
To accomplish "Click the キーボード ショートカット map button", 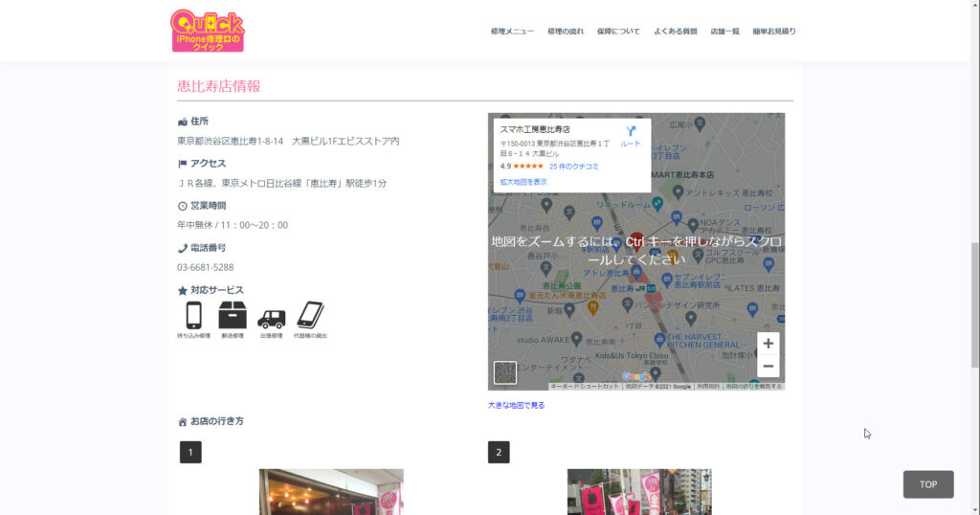I will point(585,387).
